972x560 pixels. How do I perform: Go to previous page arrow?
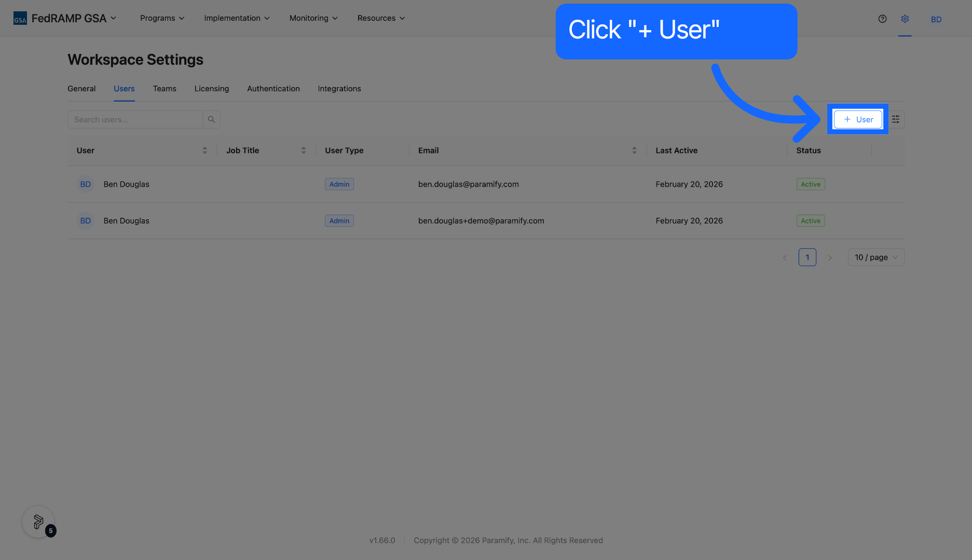pyautogui.click(x=785, y=257)
